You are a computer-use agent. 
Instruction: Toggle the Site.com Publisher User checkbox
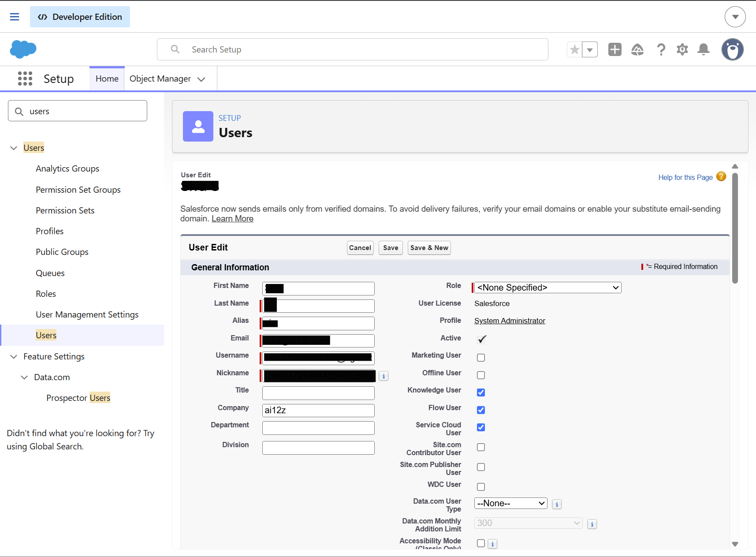click(x=481, y=467)
